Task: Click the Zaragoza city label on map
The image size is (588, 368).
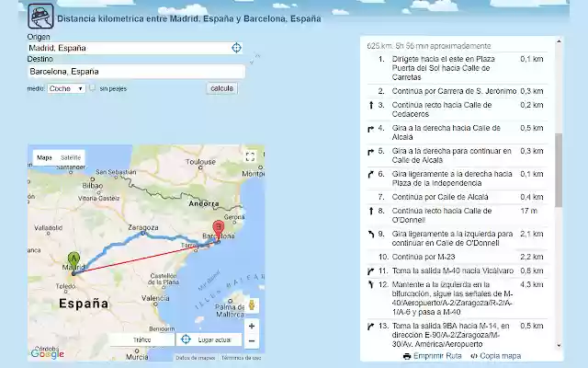Action: point(143,227)
